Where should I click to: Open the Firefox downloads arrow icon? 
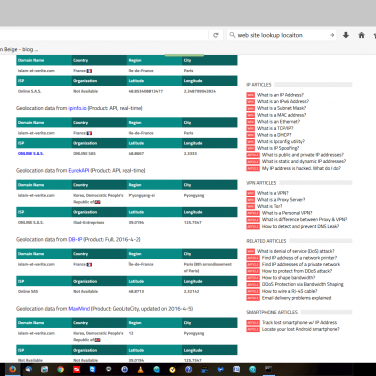coord(346,35)
